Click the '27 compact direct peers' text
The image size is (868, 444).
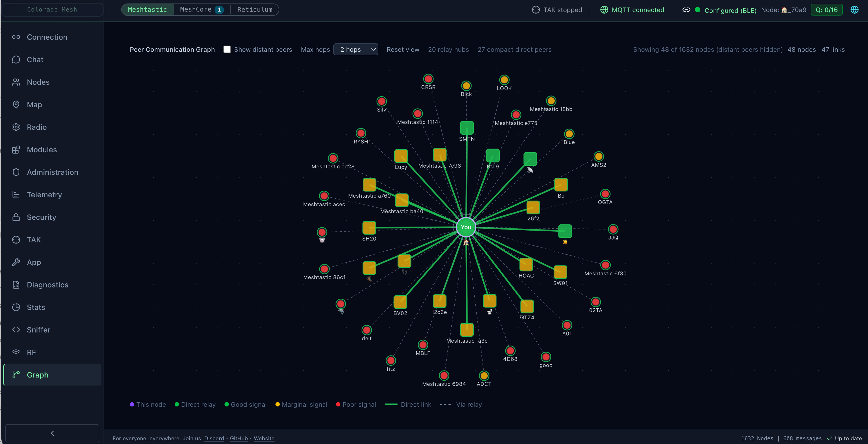[x=514, y=50]
